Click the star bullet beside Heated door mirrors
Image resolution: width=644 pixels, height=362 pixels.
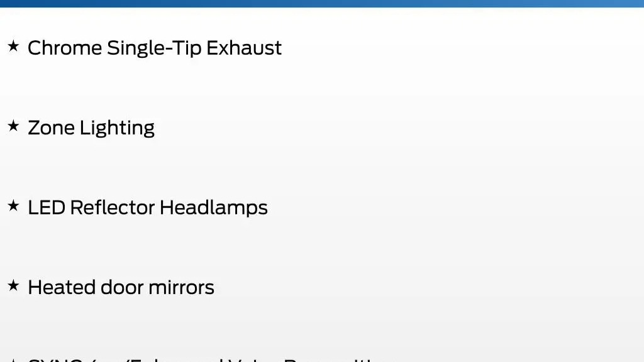point(13,285)
